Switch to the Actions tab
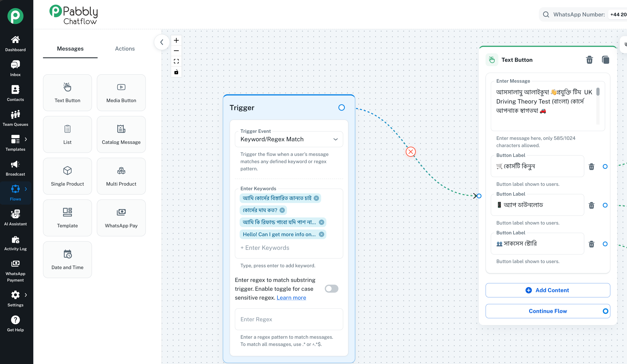This screenshot has width=627, height=364. (x=125, y=49)
